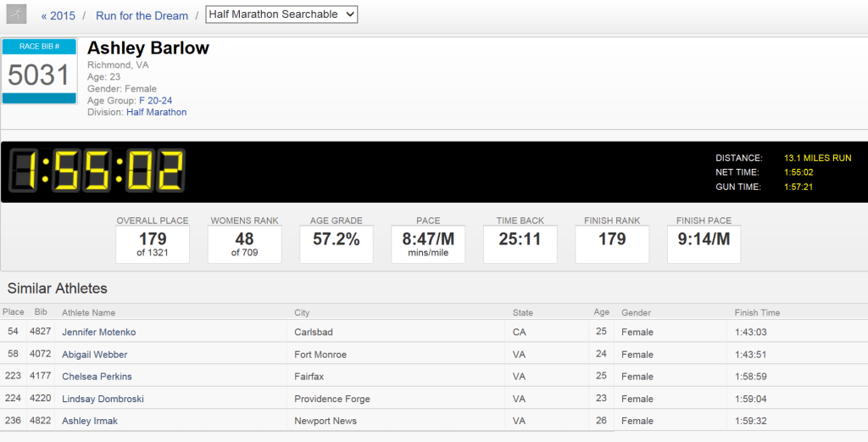Open Jennifer Motenko's athlete result
This screenshot has width=868, height=442.
click(98, 332)
